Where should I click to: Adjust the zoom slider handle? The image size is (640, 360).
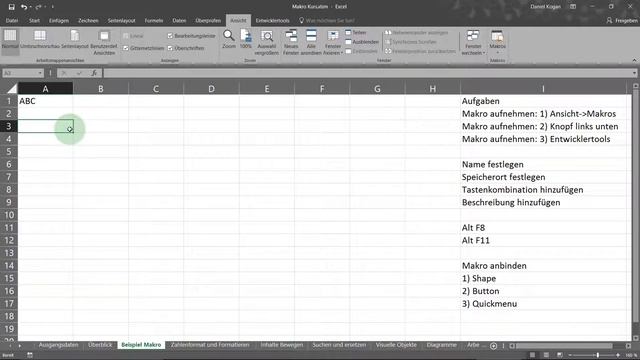click(598, 355)
